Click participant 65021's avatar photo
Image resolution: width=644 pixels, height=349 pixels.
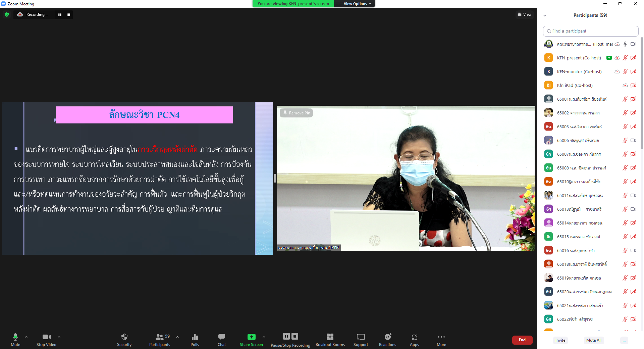point(548,305)
